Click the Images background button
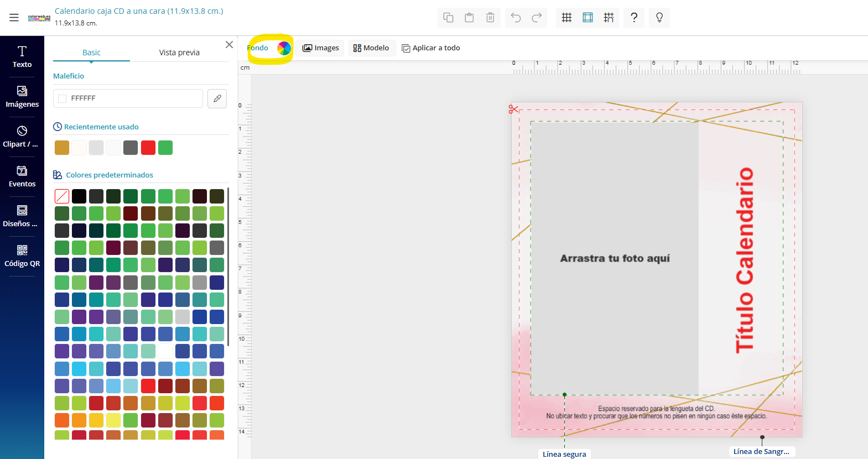 (x=321, y=48)
